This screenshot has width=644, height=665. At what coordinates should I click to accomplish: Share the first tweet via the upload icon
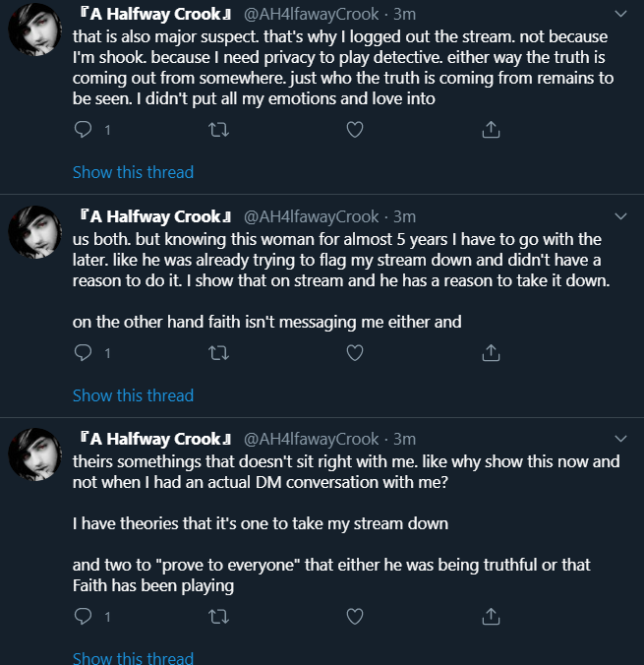491,129
